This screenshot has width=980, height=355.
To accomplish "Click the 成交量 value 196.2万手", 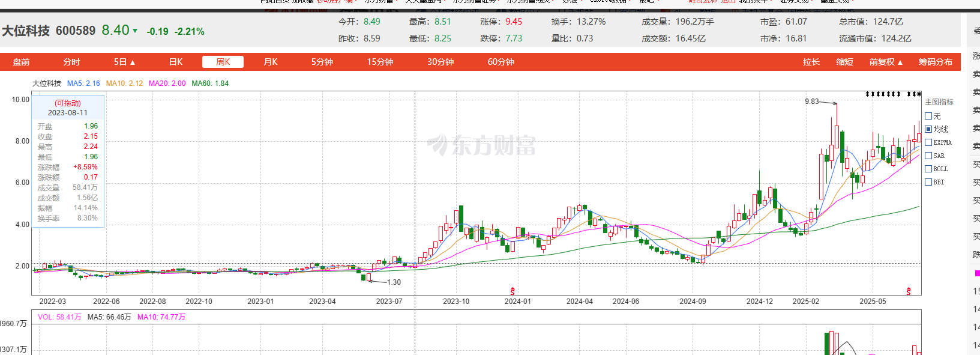I will tap(695, 22).
